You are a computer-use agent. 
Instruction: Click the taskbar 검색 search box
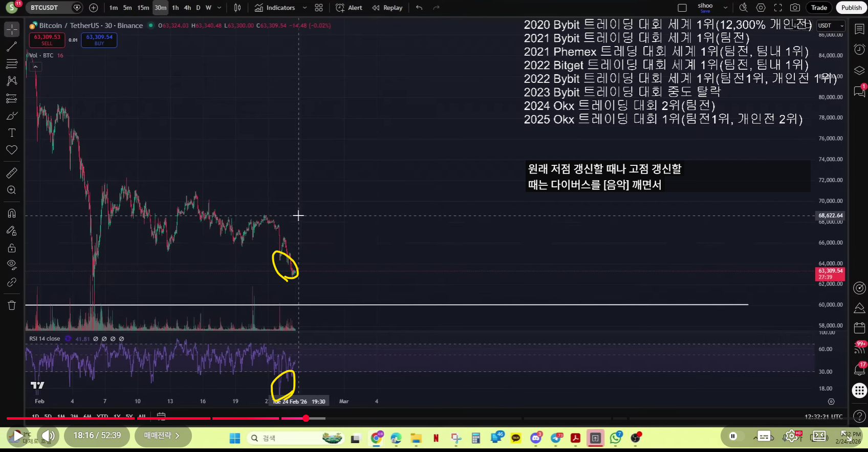tap(295, 438)
